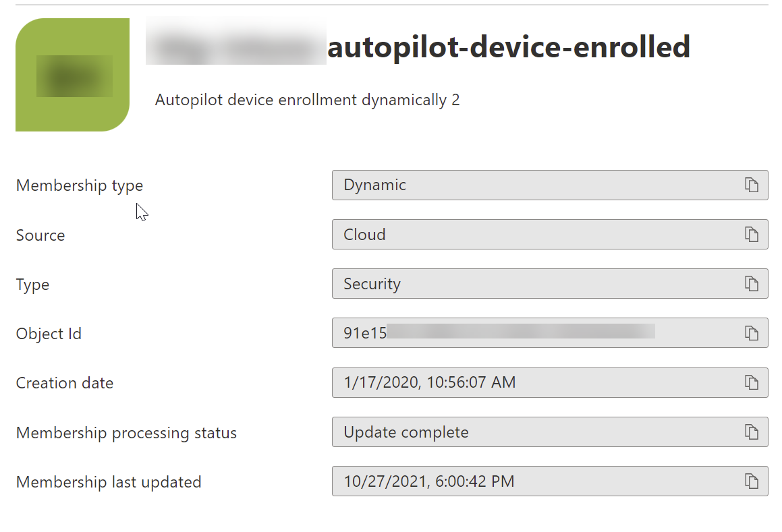This screenshot has height=532, width=782.
Task: Click the copy icon for Membership processing status
Action: click(752, 432)
